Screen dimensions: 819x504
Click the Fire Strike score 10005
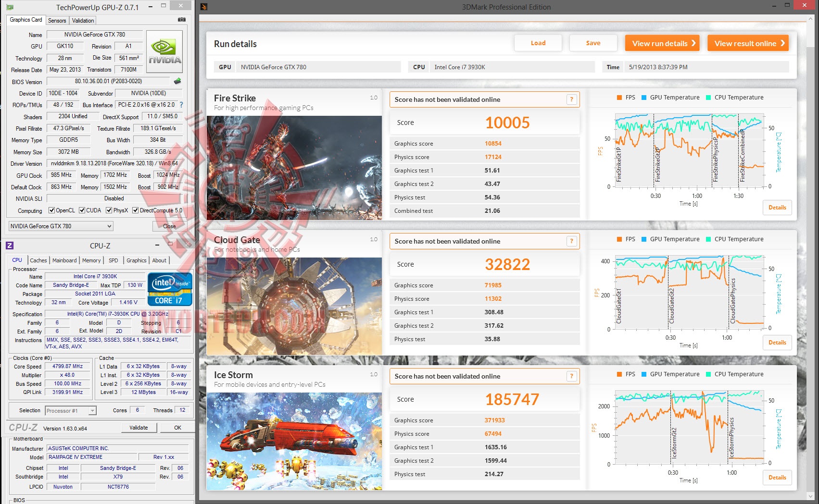pos(507,123)
